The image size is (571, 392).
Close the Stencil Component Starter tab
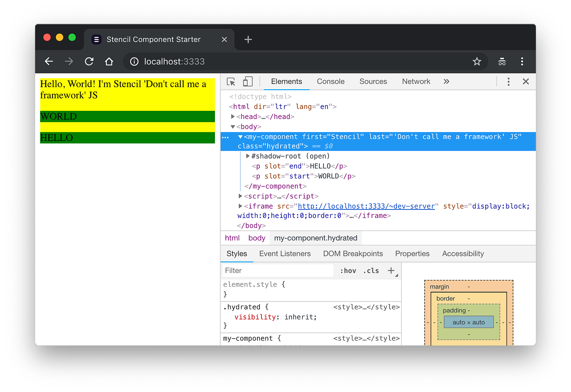click(x=224, y=40)
